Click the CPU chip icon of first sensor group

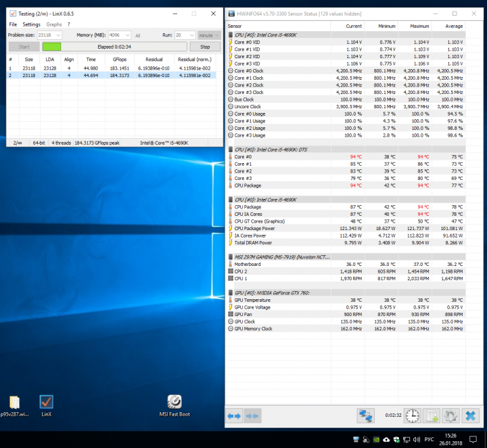[231, 35]
